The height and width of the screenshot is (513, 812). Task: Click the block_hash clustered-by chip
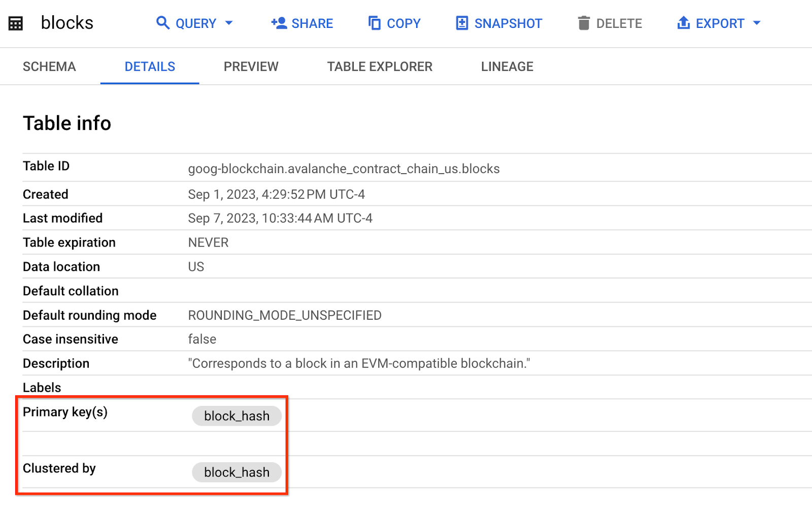[x=236, y=472]
